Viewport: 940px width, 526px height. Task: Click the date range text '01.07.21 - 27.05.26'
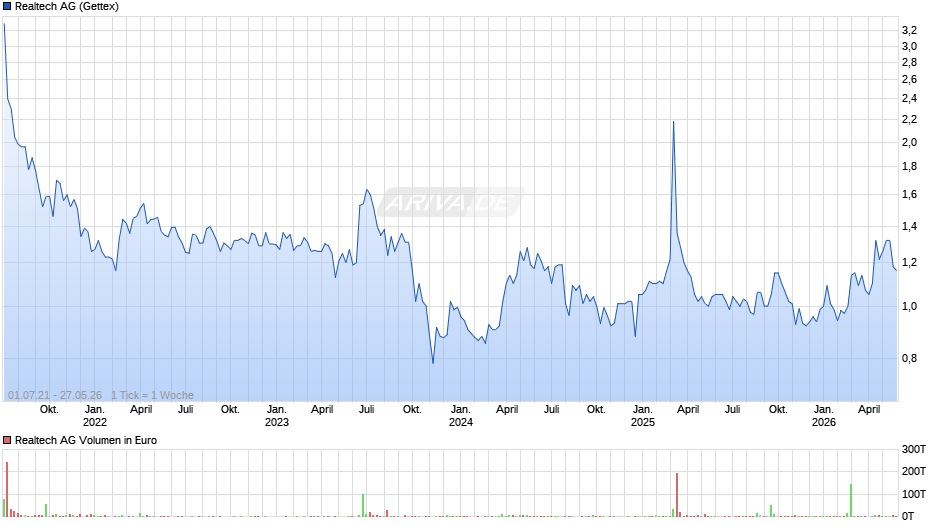coord(55,395)
